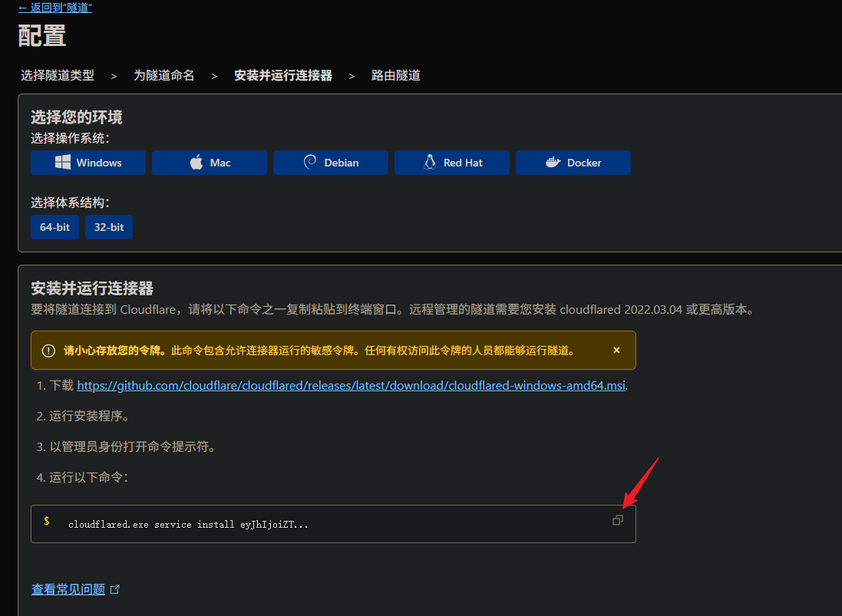Dismiss the yellow token warning banner
842x616 pixels.
[616, 351]
